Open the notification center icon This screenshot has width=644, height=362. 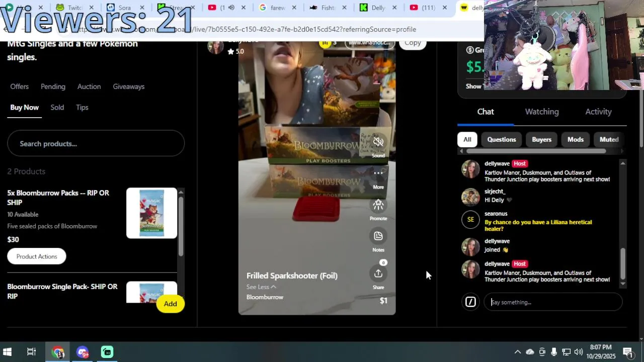pyautogui.click(x=628, y=352)
